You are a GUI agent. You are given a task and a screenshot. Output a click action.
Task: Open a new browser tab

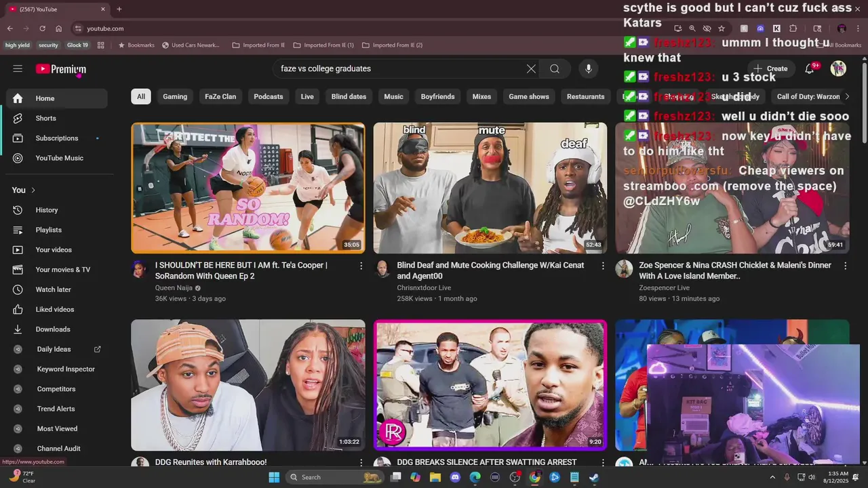click(119, 9)
